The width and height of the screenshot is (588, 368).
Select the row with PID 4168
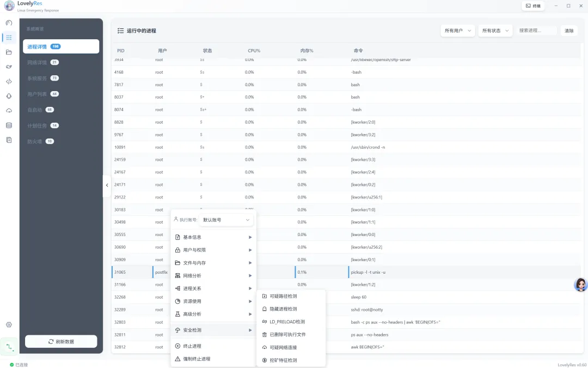pyautogui.click(x=346, y=72)
